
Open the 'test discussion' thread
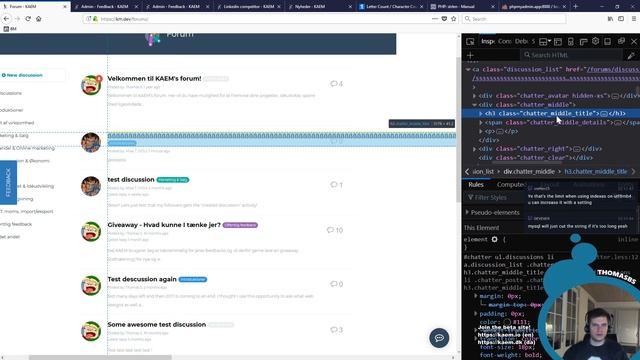(131, 180)
